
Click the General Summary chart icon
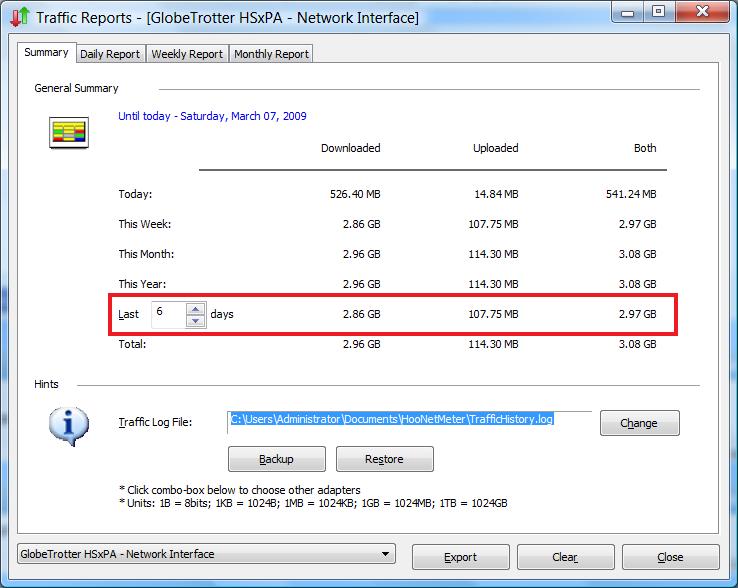69,132
